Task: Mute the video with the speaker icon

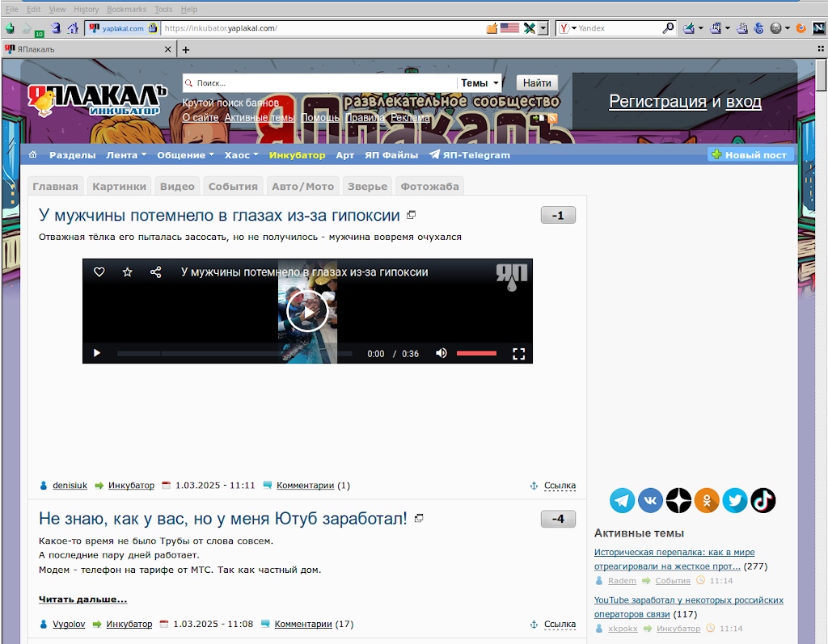Action: (x=441, y=353)
